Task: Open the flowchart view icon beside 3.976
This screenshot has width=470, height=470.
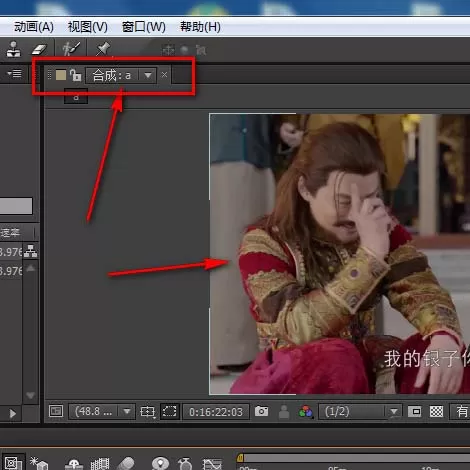Action: coord(31,251)
